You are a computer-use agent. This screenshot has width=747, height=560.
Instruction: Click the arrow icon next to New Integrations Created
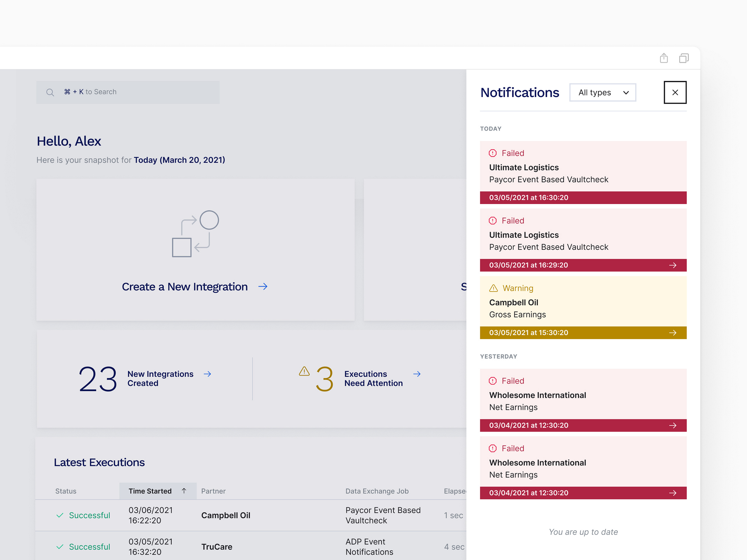pos(208,374)
